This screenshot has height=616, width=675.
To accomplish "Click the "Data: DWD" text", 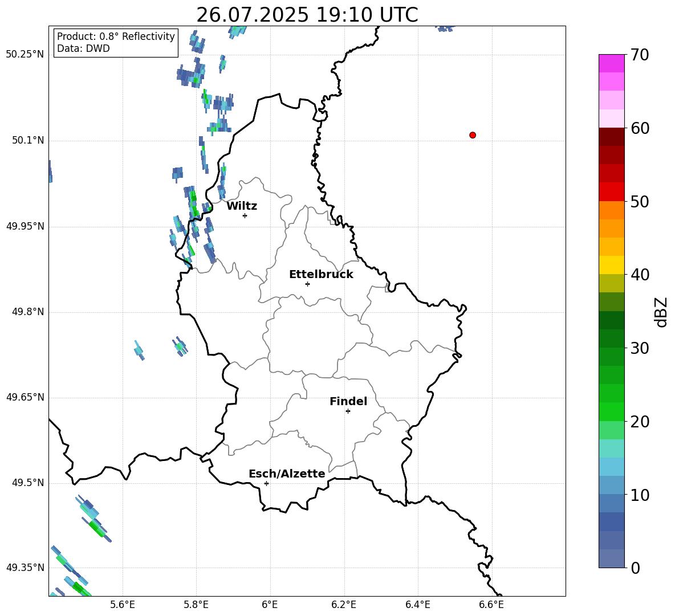I will pyautogui.click(x=83, y=48).
